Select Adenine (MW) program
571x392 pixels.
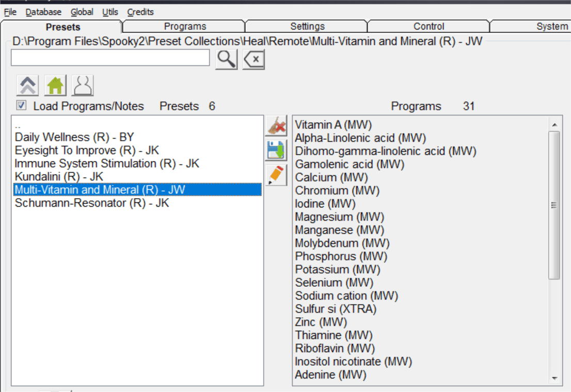(x=421, y=374)
